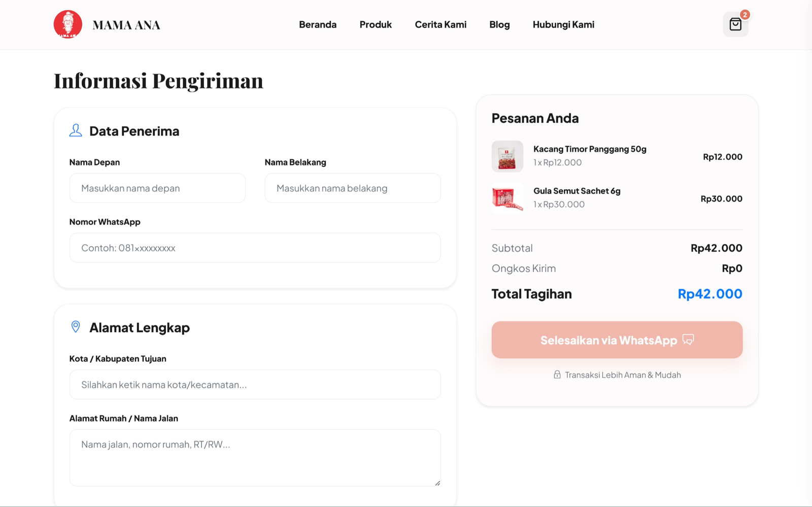Viewport: 812px width, 507px height.
Task: Click the MAMA ANA brand name
Action: tap(126, 25)
